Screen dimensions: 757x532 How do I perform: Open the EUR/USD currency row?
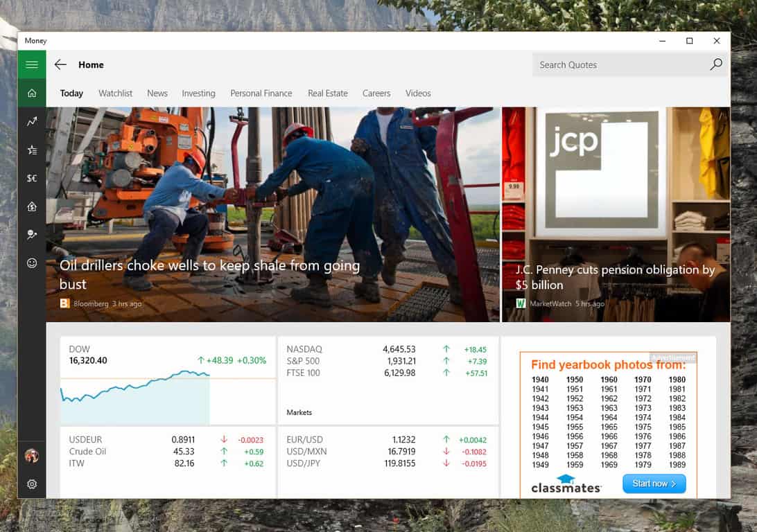tap(388, 440)
